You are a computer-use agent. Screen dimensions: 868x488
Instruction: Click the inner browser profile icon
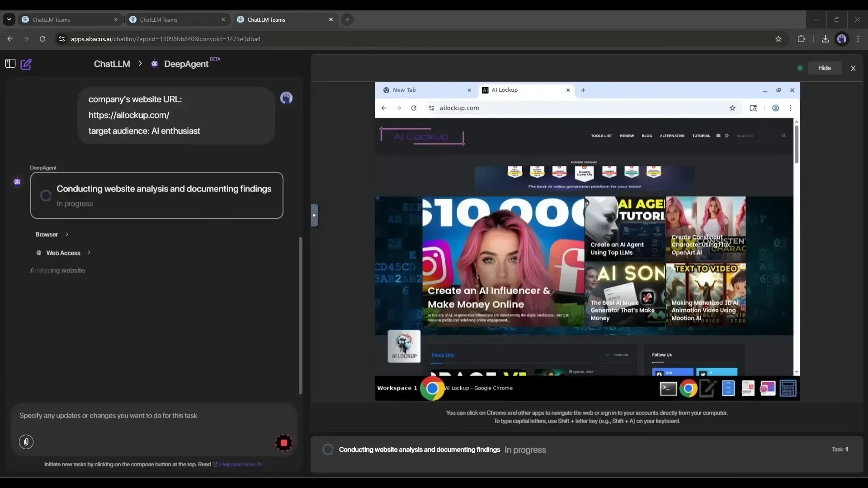pyautogui.click(x=775, y=108)
